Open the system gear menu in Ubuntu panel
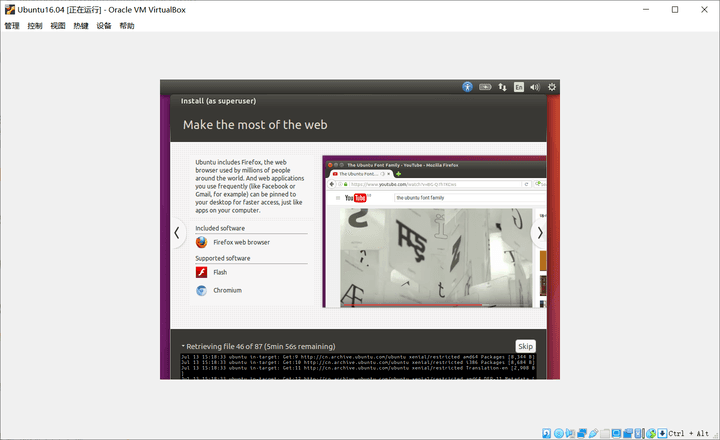The width and height of the screenshot is (720, 440). point(552,87)
